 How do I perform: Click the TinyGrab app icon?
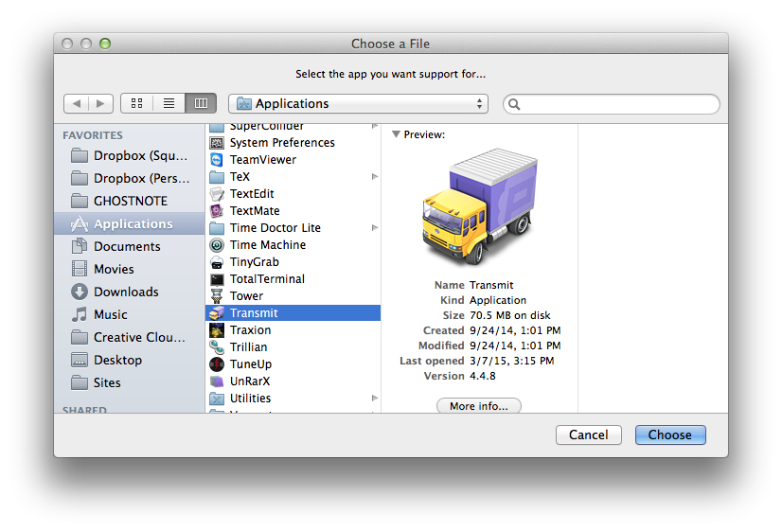[x=217, y=262]
